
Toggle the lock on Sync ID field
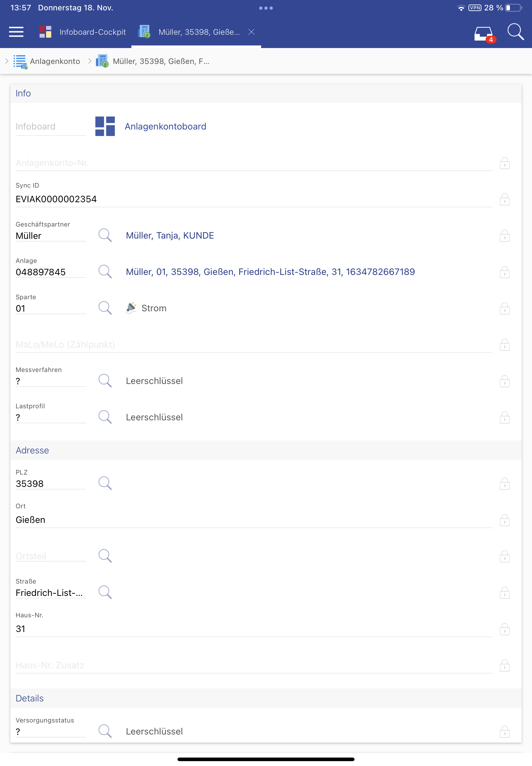[x=504, y=199]
